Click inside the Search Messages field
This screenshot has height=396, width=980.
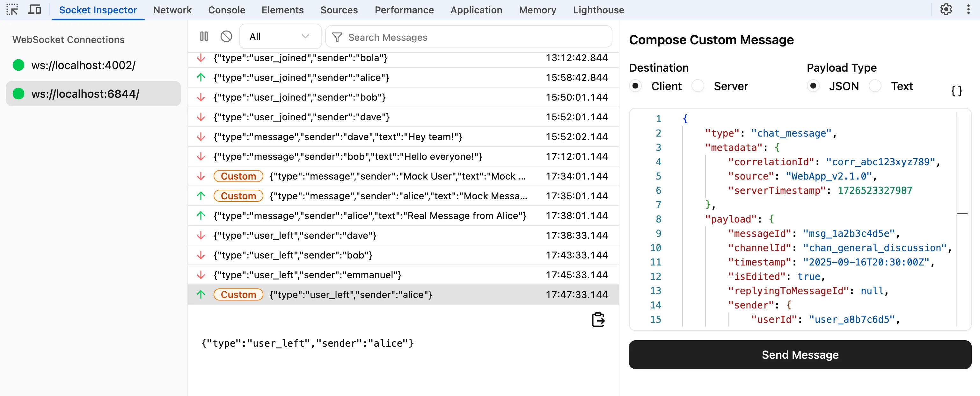pos(437,37)
